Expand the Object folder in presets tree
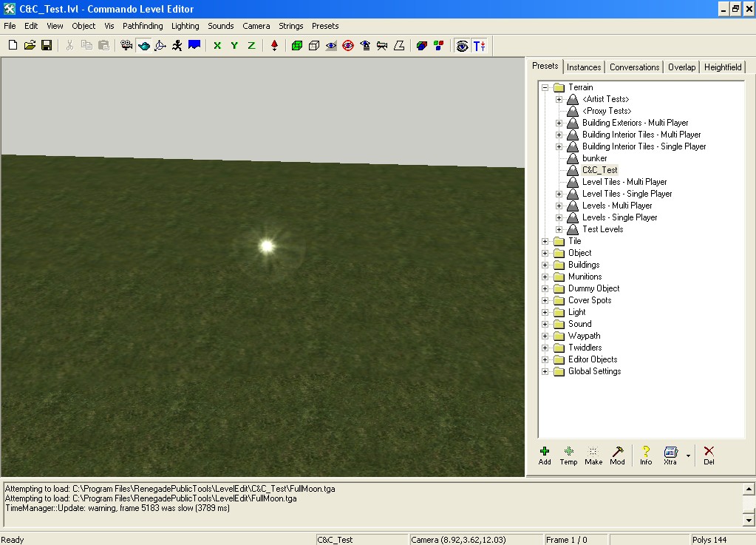Screen dimensions: 756x545 pyautogui.click(x=545, y=253)
